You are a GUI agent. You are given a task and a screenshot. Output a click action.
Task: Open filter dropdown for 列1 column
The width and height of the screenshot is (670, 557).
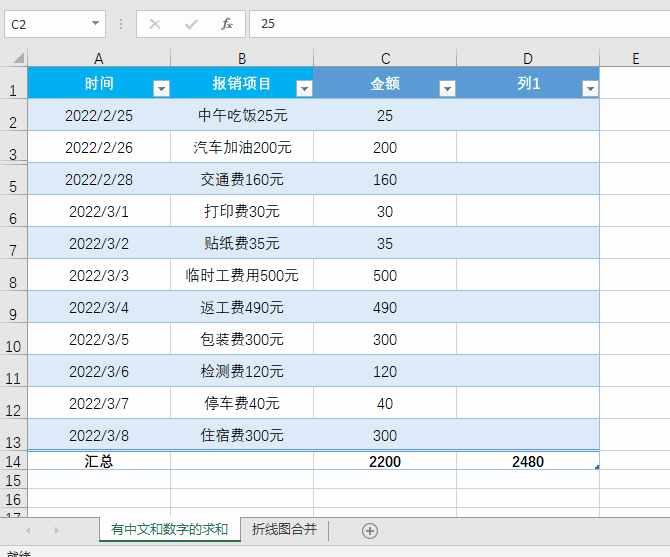click(x=590, y=88)
